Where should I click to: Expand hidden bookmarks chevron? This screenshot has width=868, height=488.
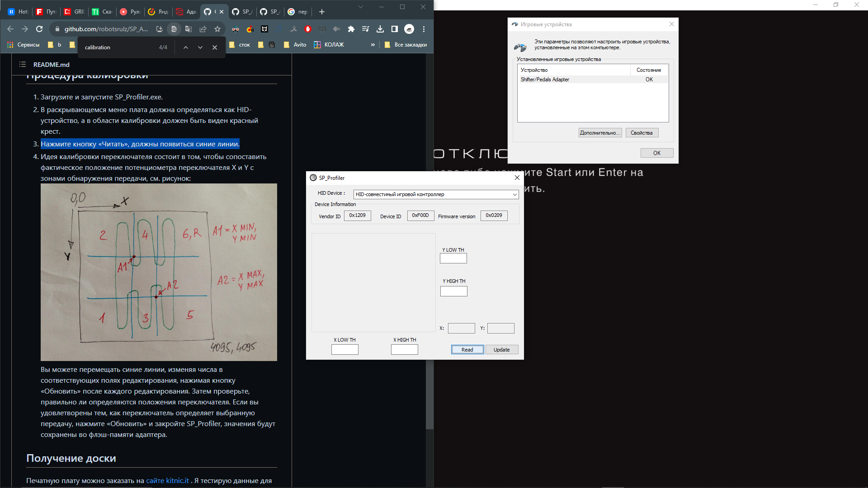click(x=373, y=45)
